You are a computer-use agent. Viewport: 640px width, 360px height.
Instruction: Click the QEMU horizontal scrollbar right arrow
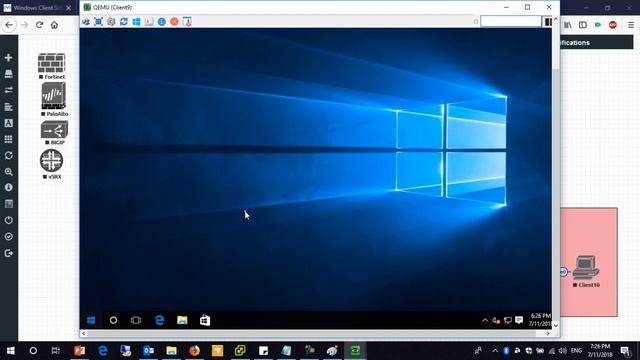(x=548, y=333)
